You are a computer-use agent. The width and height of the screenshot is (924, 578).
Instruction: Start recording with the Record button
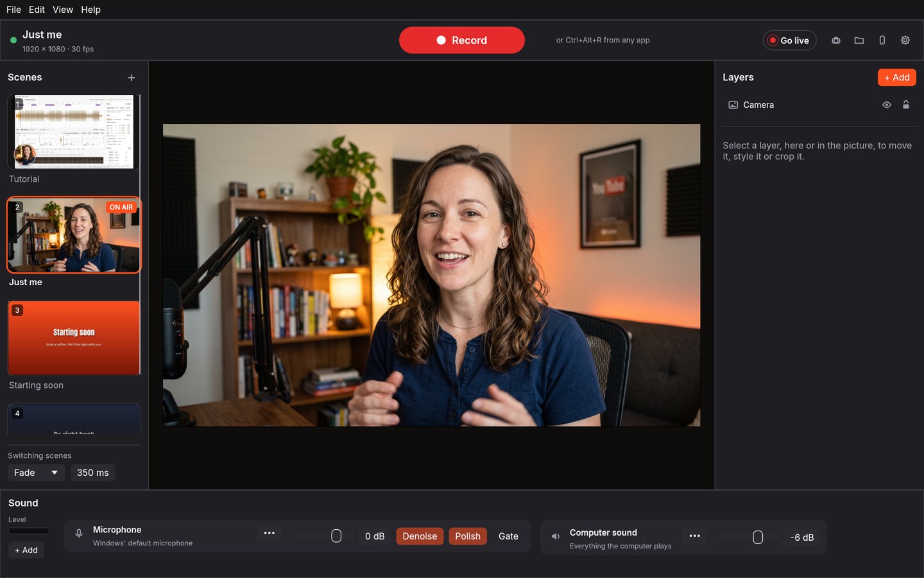(x=462, y=40)
